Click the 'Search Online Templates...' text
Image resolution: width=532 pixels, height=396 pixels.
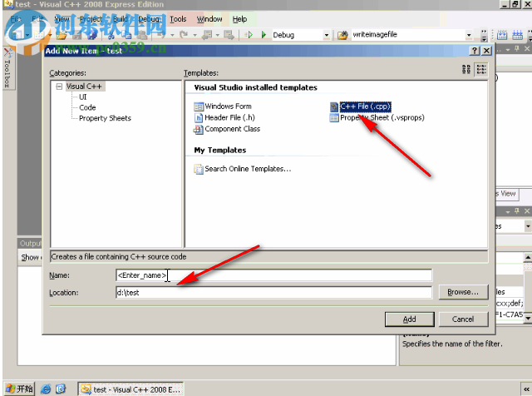[248, 169]
